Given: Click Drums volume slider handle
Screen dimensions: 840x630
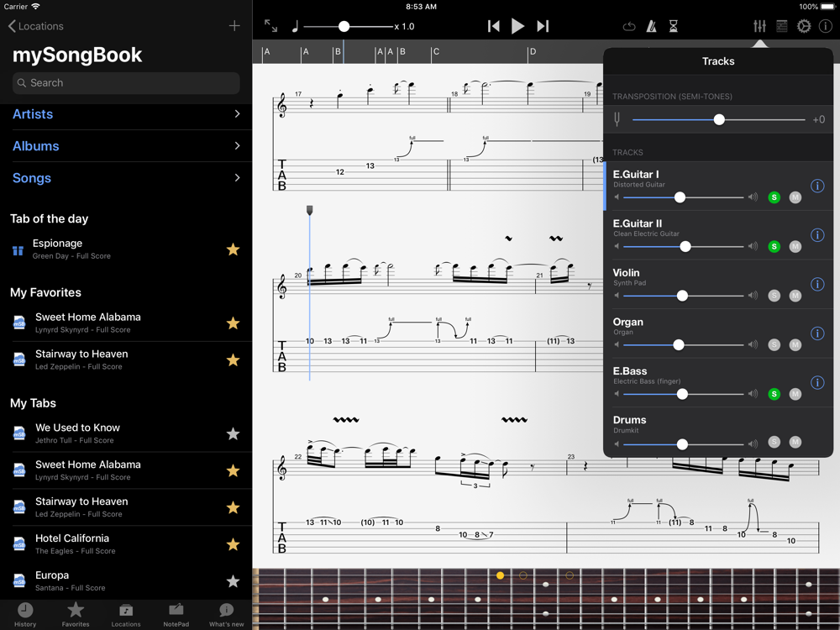Looking at the screenshot, I should click(682, 444).
